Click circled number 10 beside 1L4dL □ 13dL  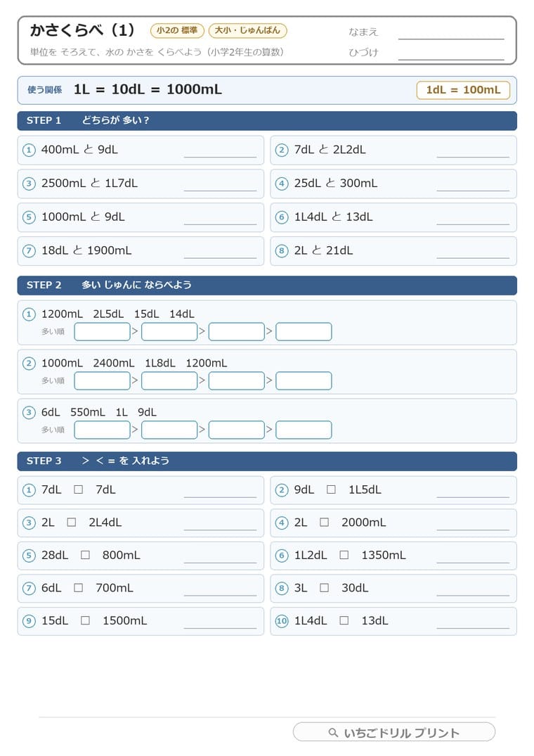tap(282, 621)
